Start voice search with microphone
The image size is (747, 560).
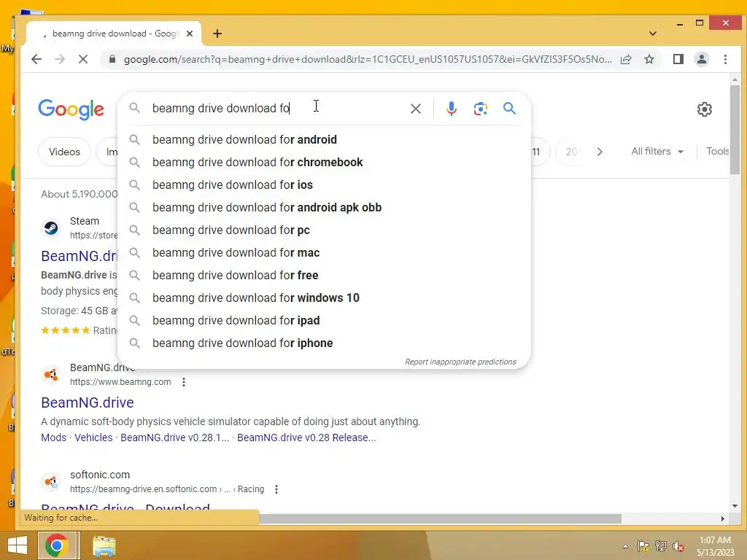[x=451, y=109]
